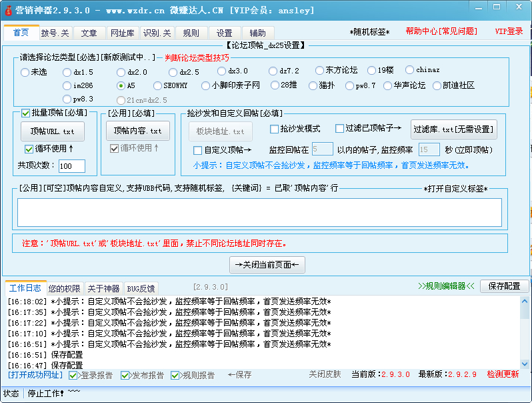This screenshot has width=532, height=403.
Task: Toggle the 批量顶帖 checkbox
Action: click(26, 113)
